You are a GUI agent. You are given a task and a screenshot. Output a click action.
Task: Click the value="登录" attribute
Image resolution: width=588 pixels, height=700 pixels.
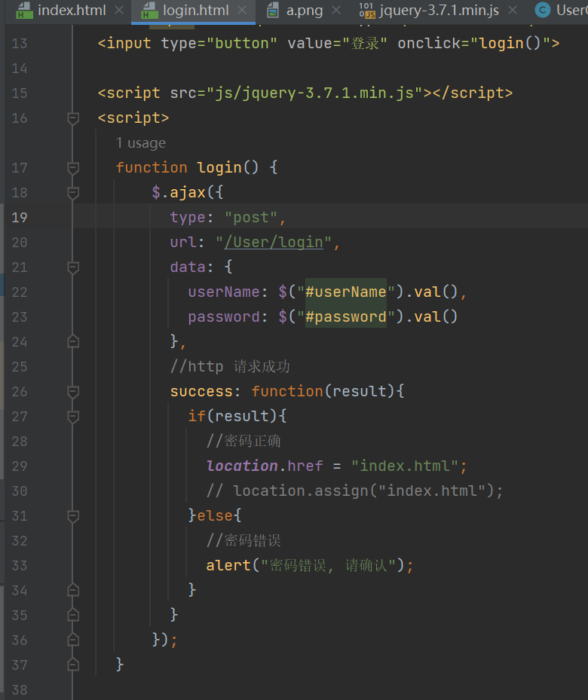click(337, 43)
